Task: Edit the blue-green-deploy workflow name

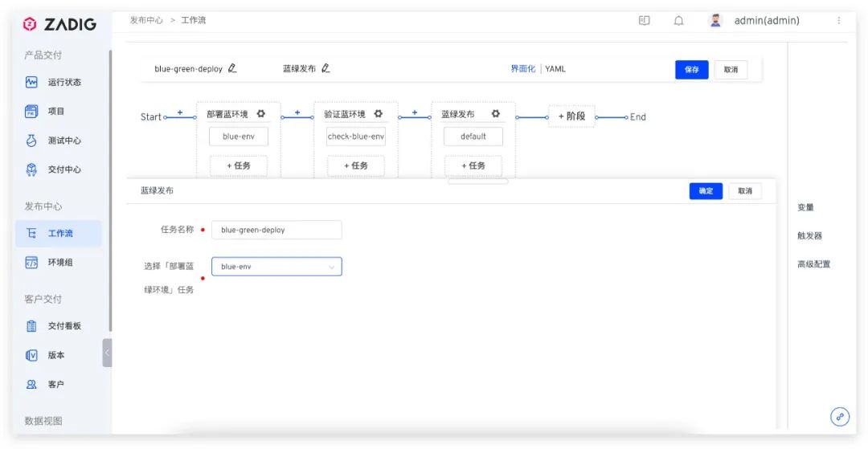Action: point(232,68)
